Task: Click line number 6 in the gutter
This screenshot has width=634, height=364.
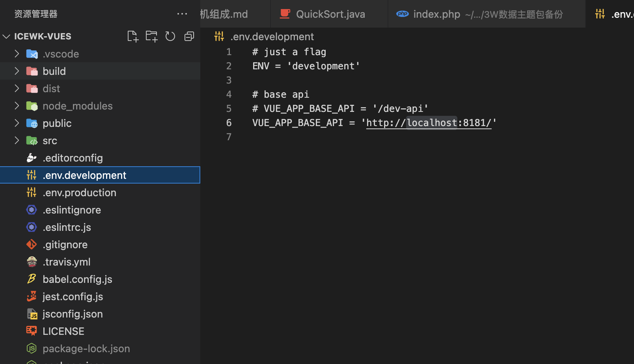Action: coord(229,123)
